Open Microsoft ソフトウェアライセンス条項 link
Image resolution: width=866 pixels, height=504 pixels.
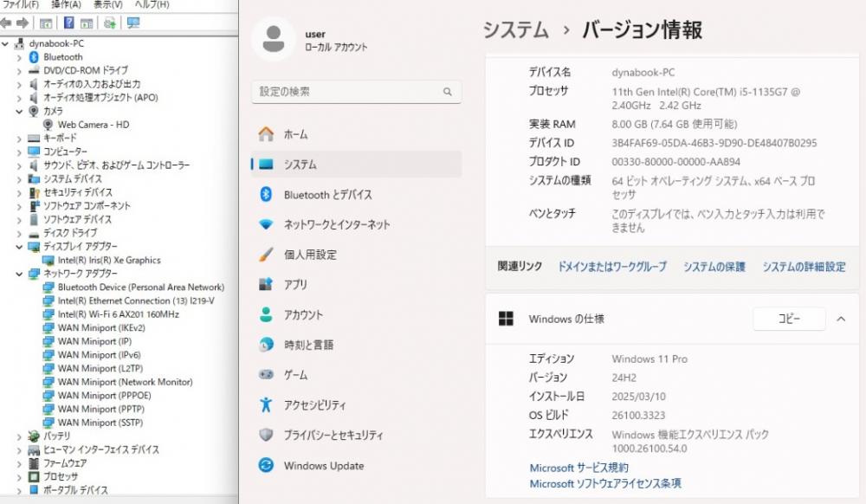point(605,483)
